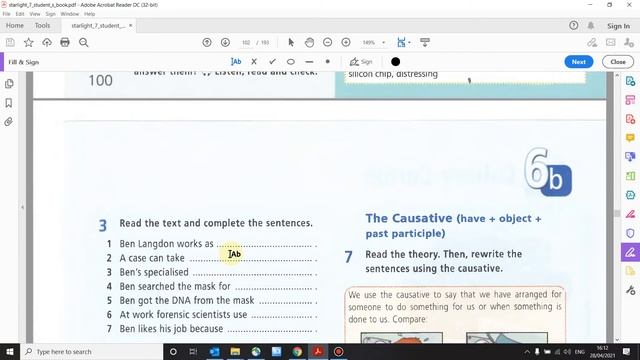Open the bookmarks panel
The height and width of the screenshot is (360, 640).
tap(9, 103)
